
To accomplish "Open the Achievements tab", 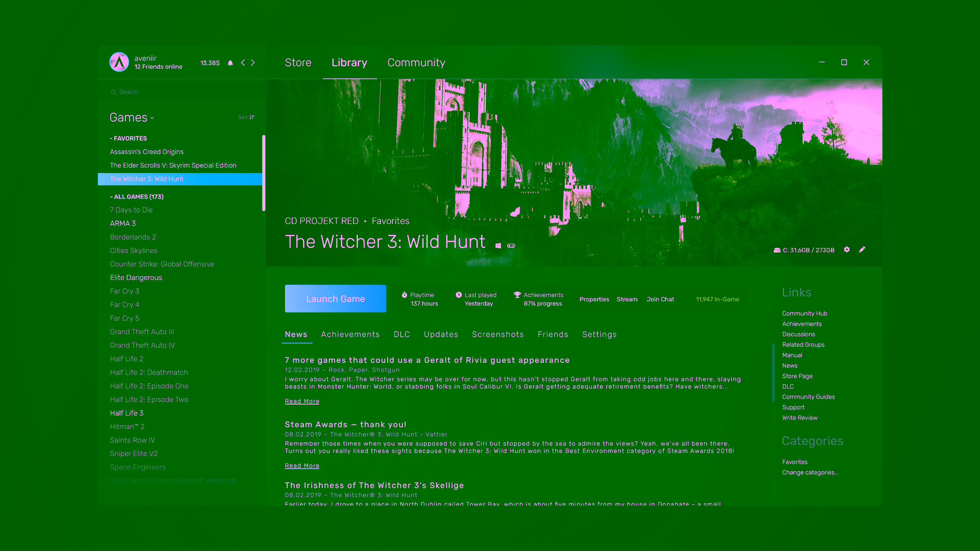I will coord(350,334).
